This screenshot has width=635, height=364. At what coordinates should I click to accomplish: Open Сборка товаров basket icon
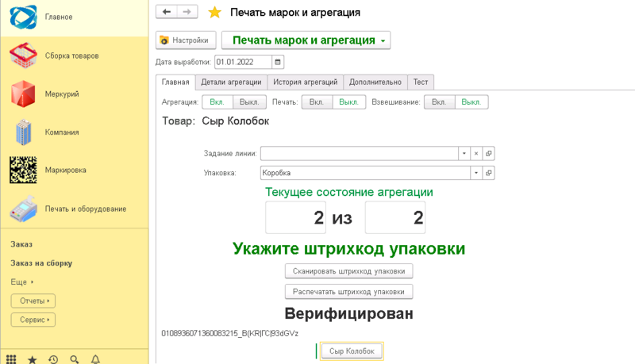tap(24, 56)
